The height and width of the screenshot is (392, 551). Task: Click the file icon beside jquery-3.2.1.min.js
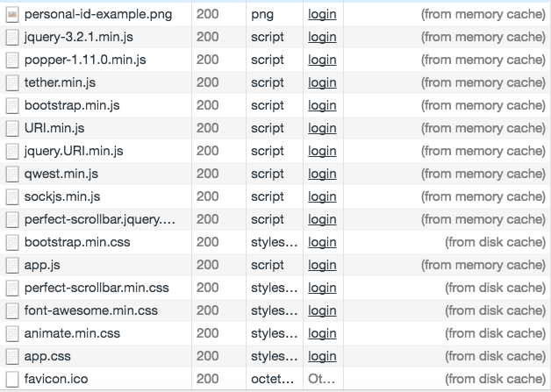(12, 37)
